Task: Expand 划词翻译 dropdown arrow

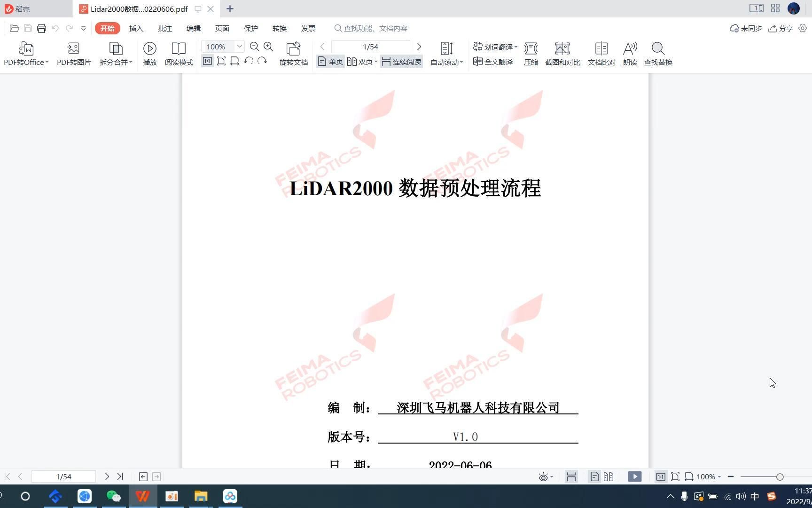Action: click(516, 47)
